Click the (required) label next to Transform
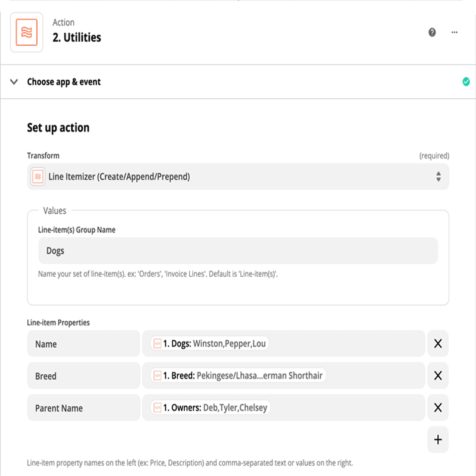 click(434, 156)
